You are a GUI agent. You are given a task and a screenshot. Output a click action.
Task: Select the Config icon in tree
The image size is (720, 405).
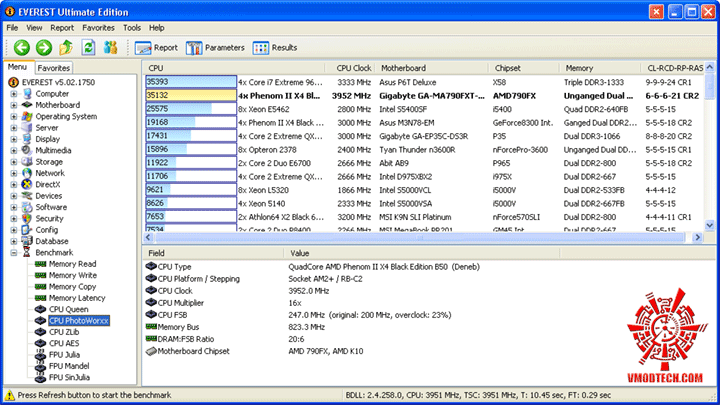tap(27, 230)
